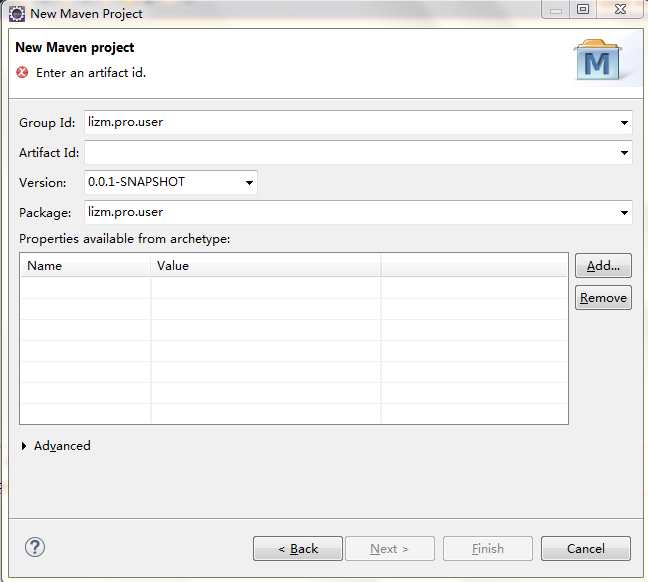Click the red error icon beside the message
The image size is (648, 582).
[x=22, y=72]
